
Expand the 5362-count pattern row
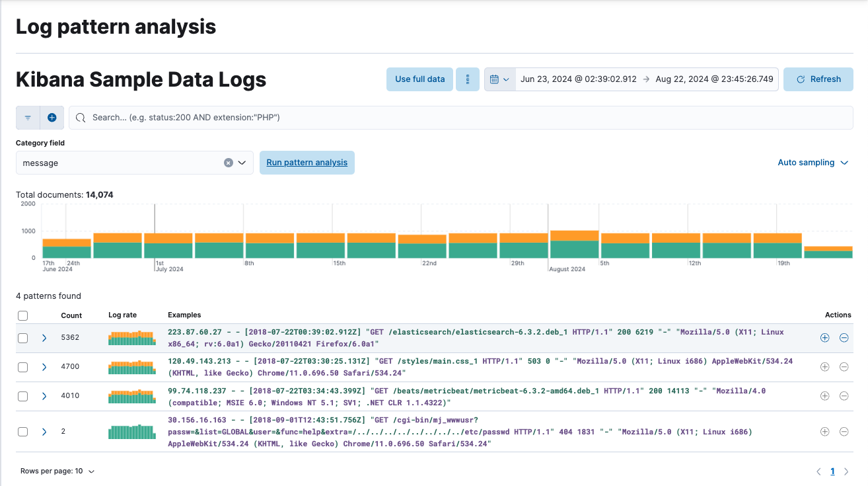(44, 337)
